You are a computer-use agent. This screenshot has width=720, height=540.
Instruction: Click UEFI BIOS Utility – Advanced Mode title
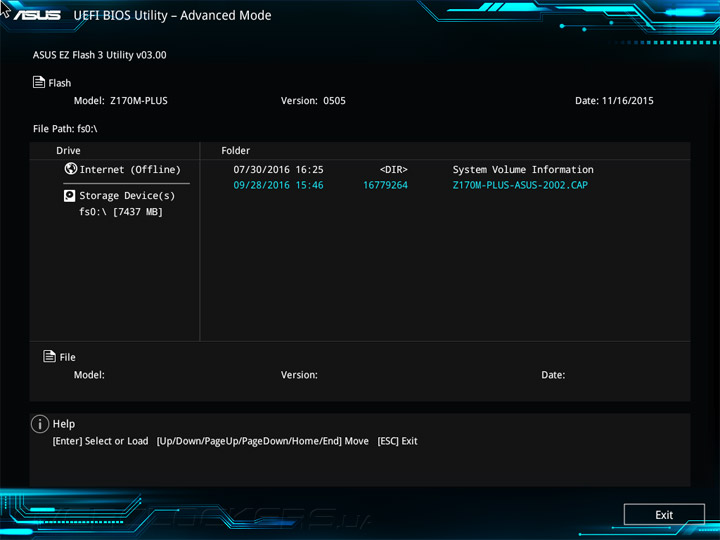[x=172, y=16]
